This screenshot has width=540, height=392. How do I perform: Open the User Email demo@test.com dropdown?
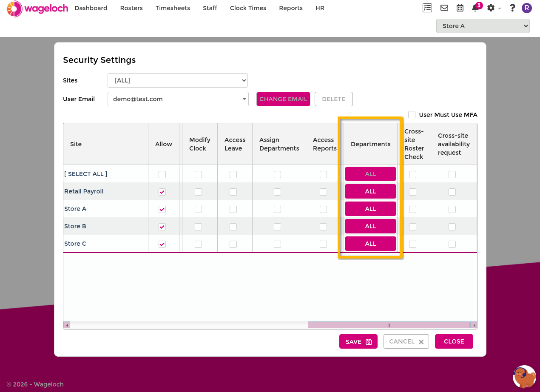(178, 99)
